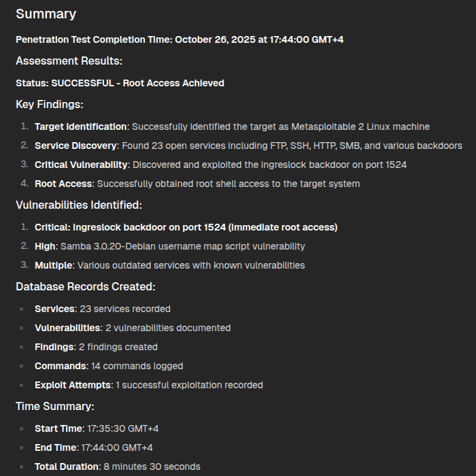The width and height of the screenshot is (476, 476).
Task: Click the Commands 14 logged bullet
Action: (x=109, y=366)
